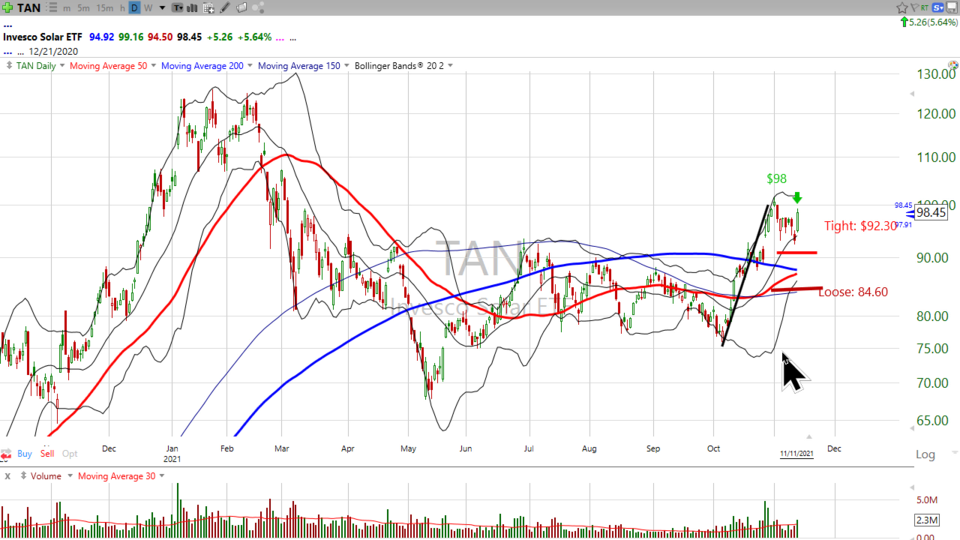Click the red trade arrows icon beside Buy
Image resolution: width=960 pixels, height=540 pixels.
point(6,454)
